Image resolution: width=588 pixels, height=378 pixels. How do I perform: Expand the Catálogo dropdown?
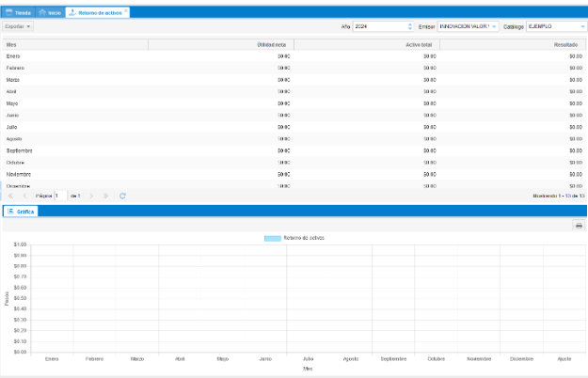[582, 26]
